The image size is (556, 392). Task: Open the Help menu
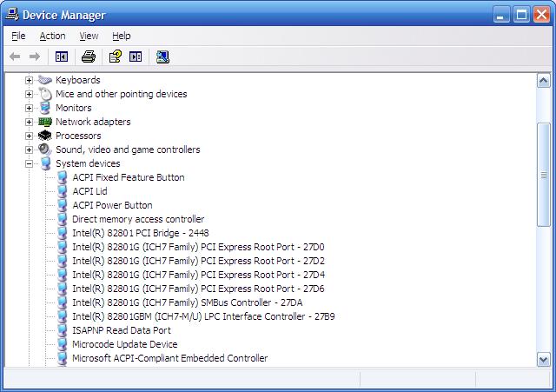click(x=122, y=36)
